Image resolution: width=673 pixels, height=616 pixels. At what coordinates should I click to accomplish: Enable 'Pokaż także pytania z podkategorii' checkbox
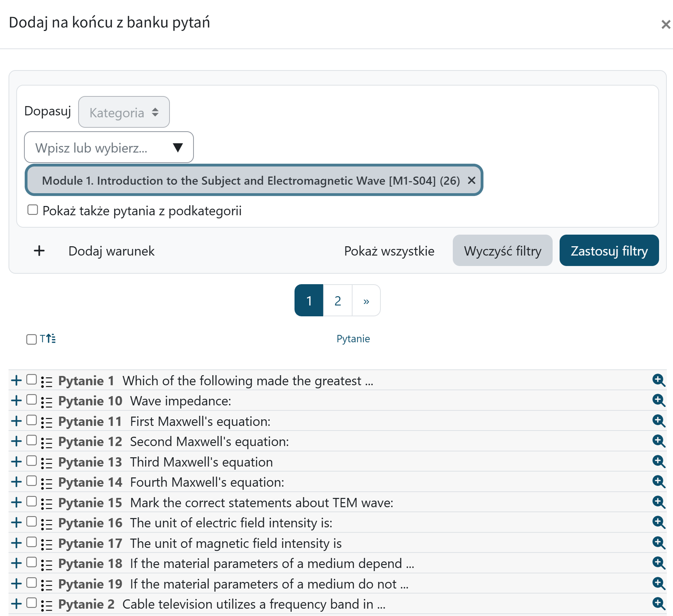[x=33, y=210]
